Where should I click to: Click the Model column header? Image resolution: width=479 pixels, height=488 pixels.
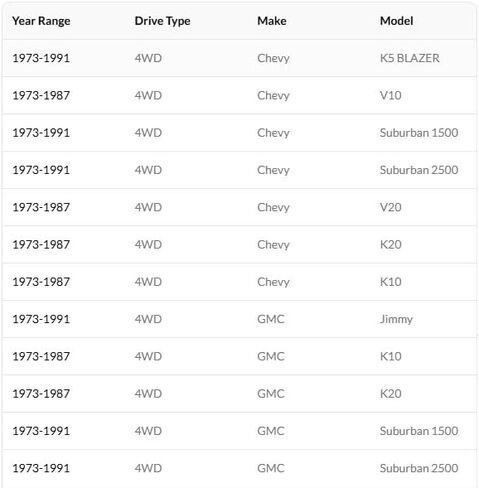coord(396,21)
